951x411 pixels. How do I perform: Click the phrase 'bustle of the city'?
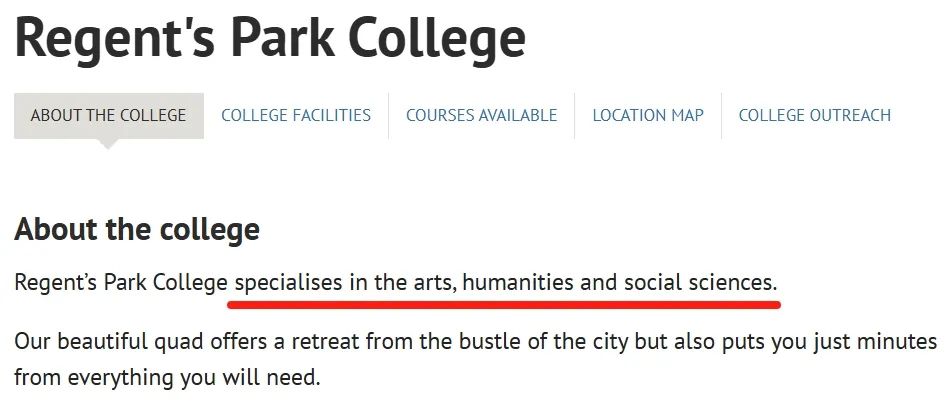click(544, 342)
